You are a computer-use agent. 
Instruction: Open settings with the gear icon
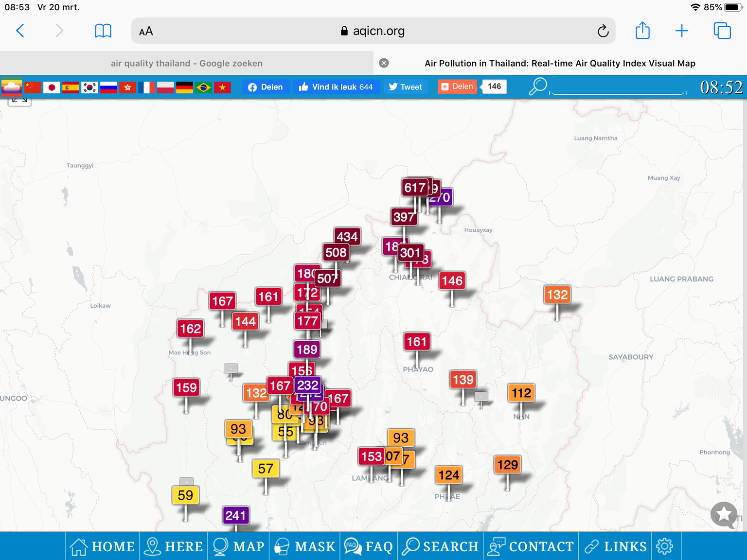665,546
